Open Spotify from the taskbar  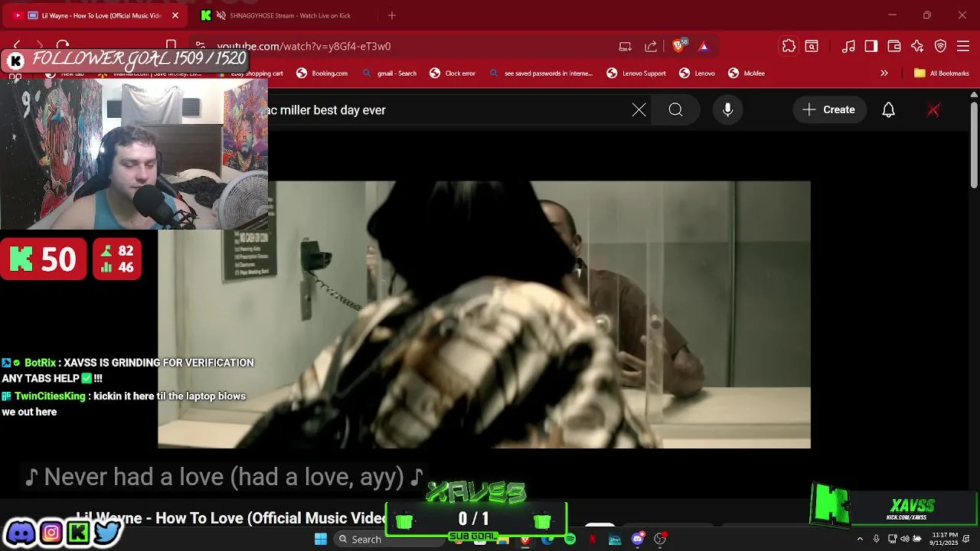point(570,540)
